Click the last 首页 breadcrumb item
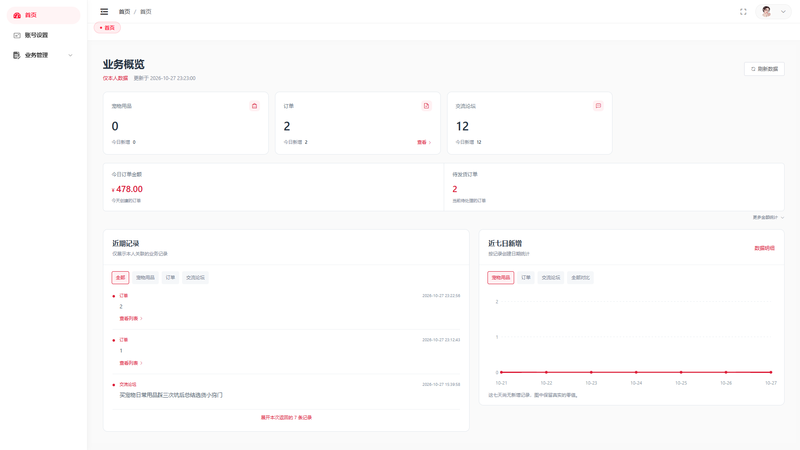The width and height of the screenshot is (800, 450). tap(146, 12)
